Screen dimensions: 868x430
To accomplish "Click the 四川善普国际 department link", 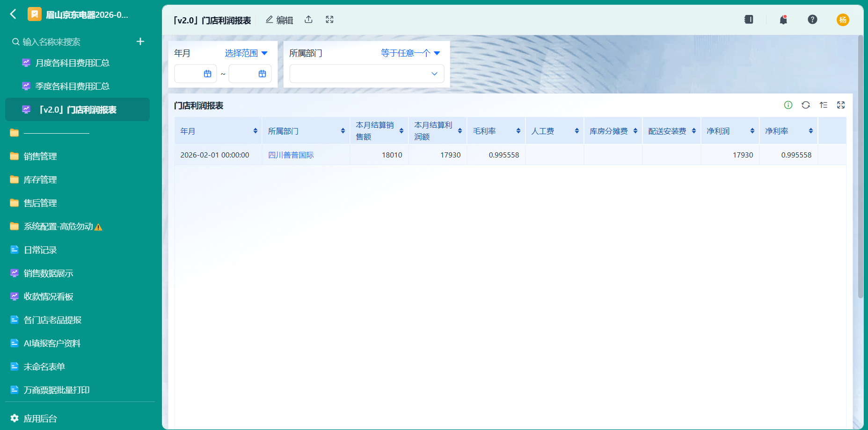I will 291,155.
